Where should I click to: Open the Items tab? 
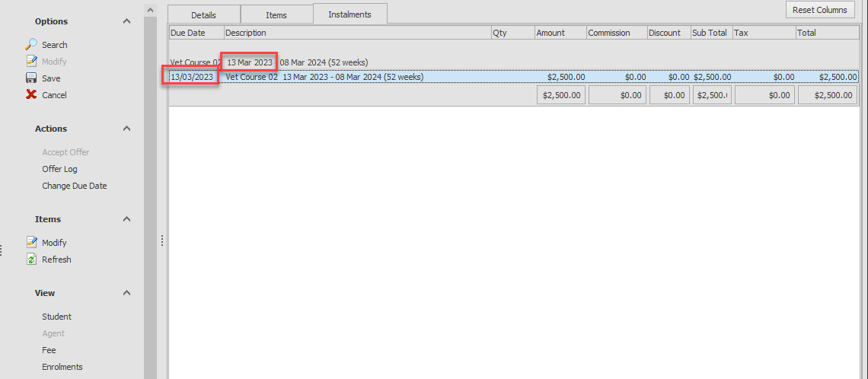[x=276, y=14]
